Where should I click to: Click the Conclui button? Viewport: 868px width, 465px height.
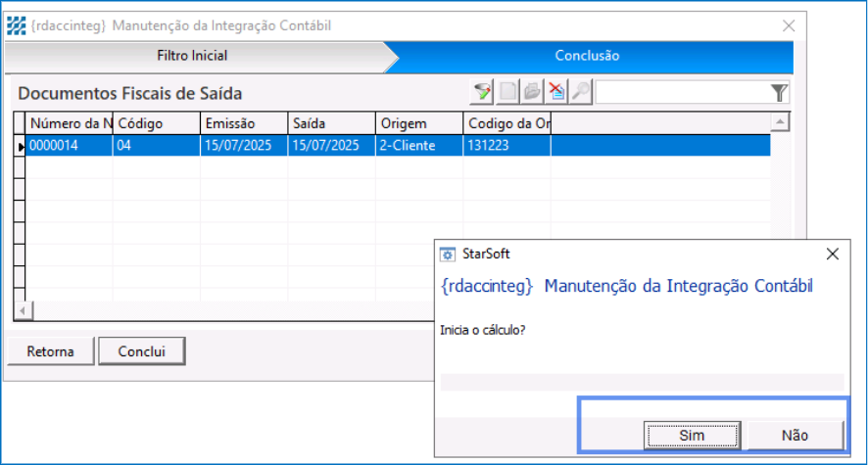coord(142,350)
